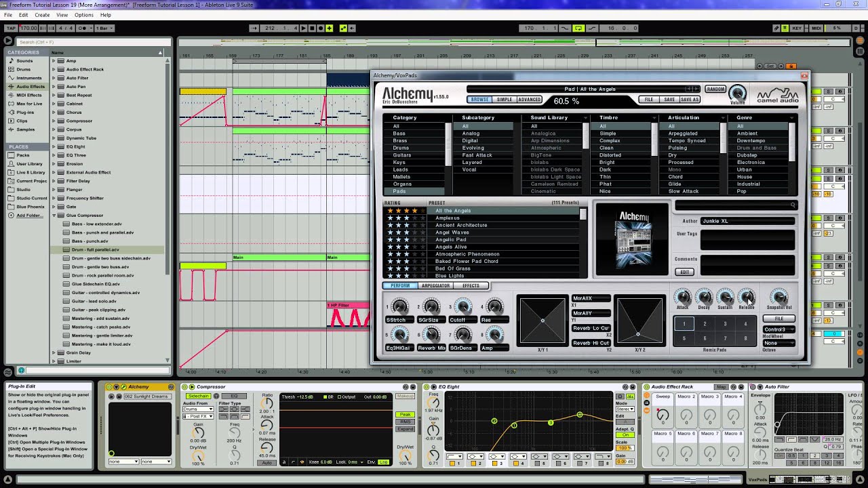Toggle the Compressor Sidechain button
The image size is (868, 488).
(x=199, y=396)
